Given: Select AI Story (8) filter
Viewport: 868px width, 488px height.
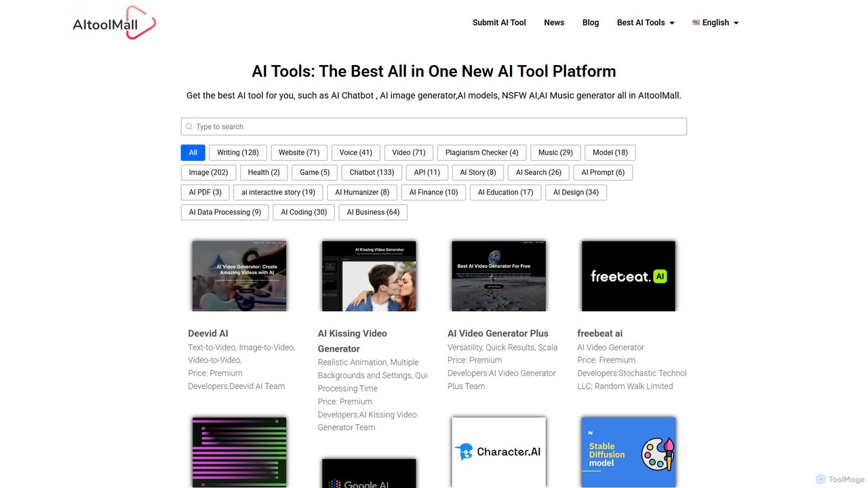Looking at the screenshot, I should coord(478,172).
